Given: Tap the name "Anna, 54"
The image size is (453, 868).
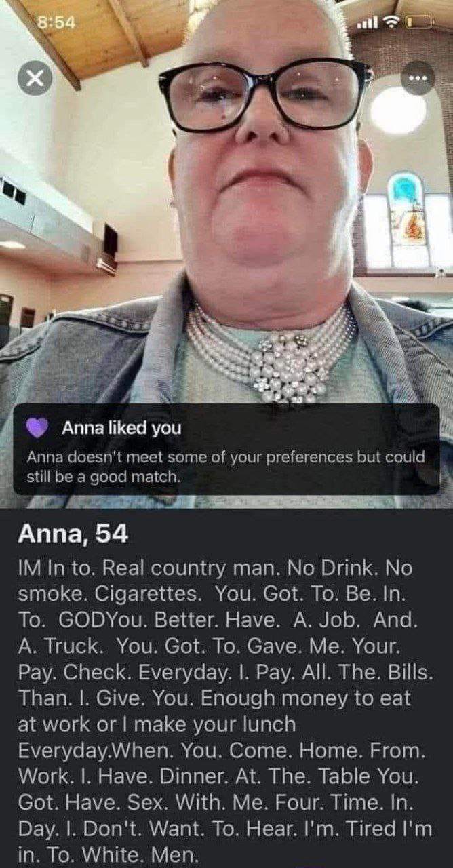Looking at the screenshot, I should pyautogui.click(x=73, y=534).
